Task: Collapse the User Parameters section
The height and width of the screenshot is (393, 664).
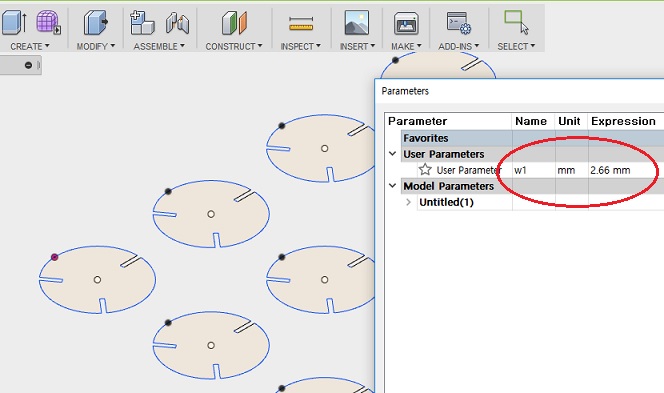Action: pyautogui.click(x=393, y=153)
